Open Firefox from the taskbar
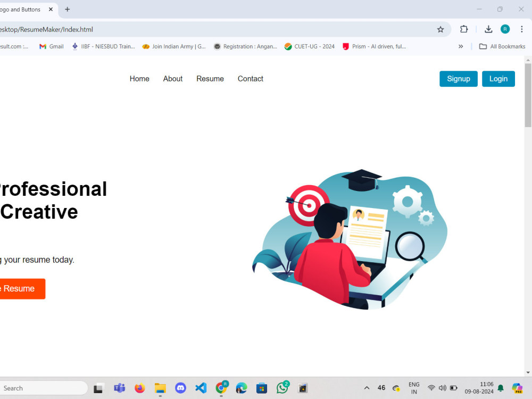532x399 pixels. [140, 388]
